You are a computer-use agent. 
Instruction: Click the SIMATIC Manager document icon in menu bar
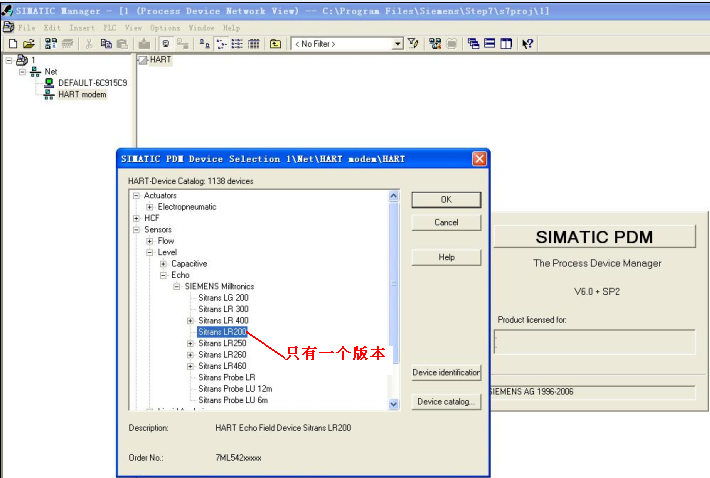[8, 27]
